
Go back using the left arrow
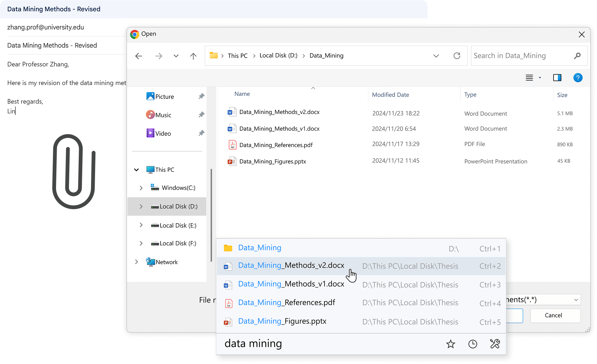(139, 56)
